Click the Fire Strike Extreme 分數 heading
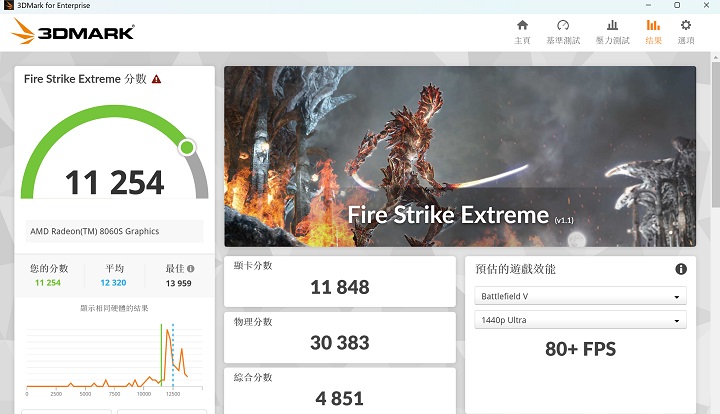 point(85,79)
